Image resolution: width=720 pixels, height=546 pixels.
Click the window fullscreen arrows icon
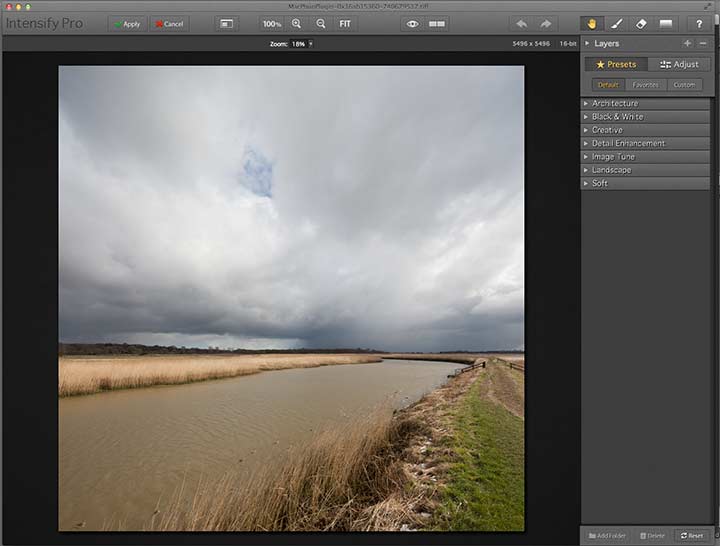(707, 6)
